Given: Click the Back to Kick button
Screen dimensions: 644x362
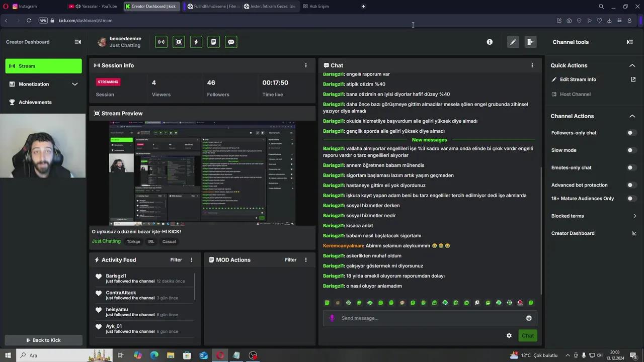Looking at the screenshot, I should click(x=43, y=340).
